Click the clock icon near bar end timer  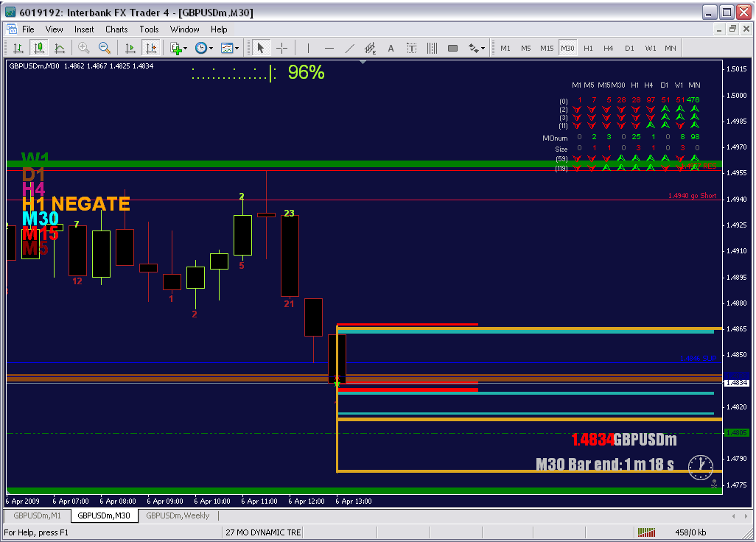(701, 468)
